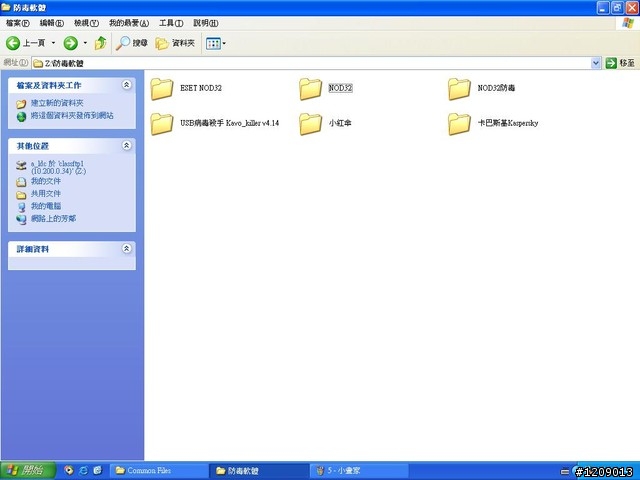The width and height of the screenshot is (640, 480).
Task: Open 網路上的芳鄰 link
Action: [53, 219]
